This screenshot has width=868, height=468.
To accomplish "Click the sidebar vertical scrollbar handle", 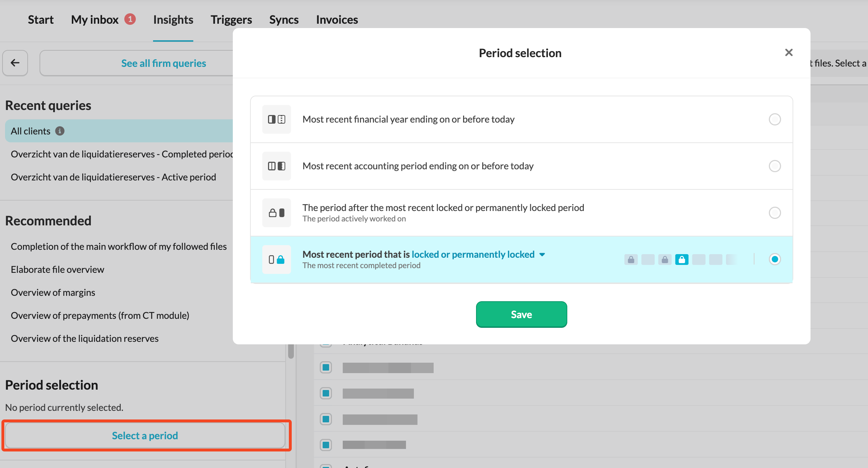I will 291,351.
